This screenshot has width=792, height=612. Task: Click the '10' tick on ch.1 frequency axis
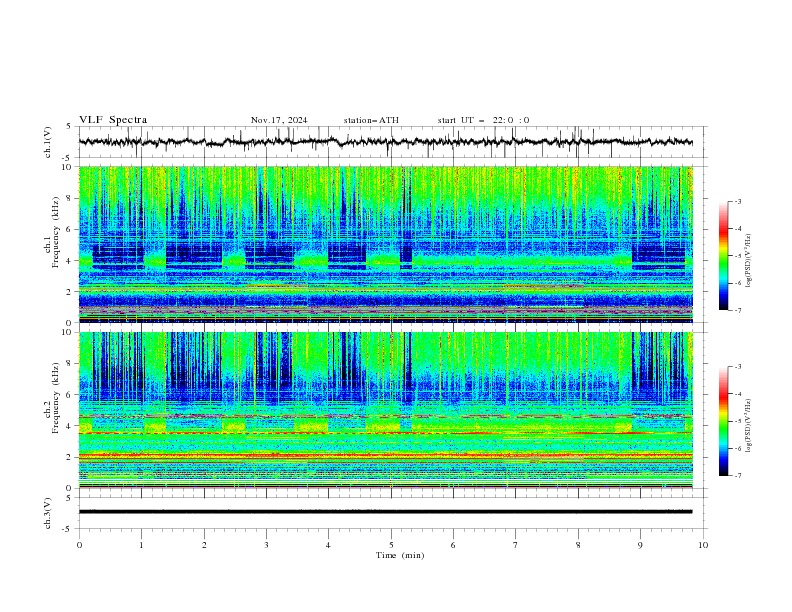tap(69, 167)
